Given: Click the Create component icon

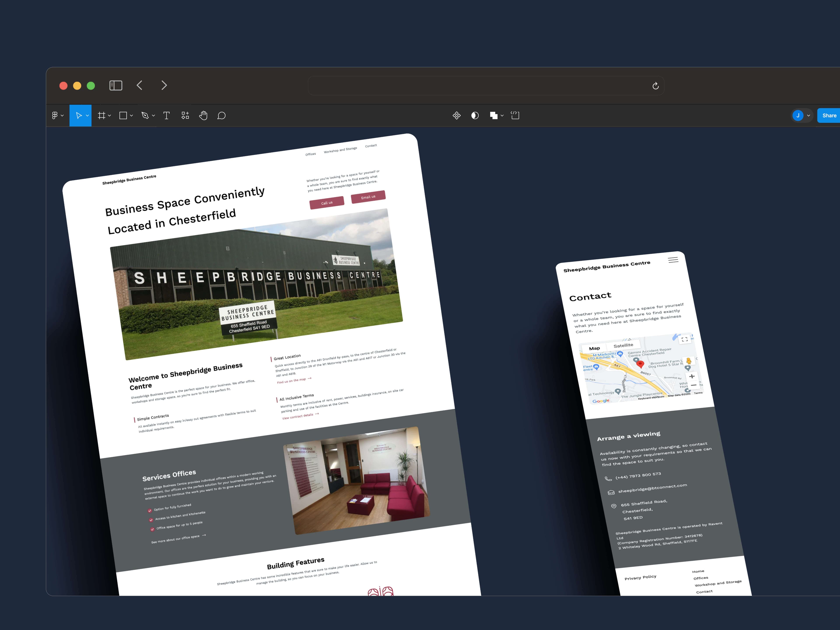Looking at the screenshot, I should 457,115.
